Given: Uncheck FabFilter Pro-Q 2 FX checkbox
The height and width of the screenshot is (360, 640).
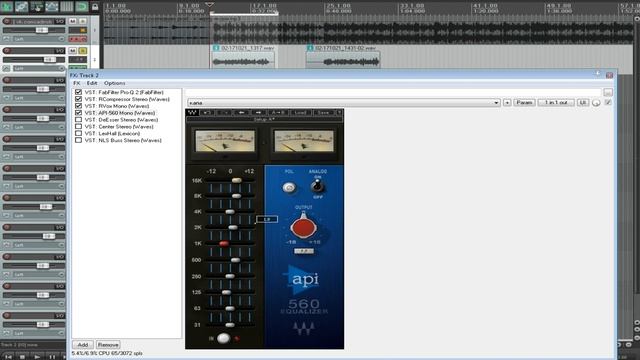Looking at the screenshot, I should tap(78, 92).
